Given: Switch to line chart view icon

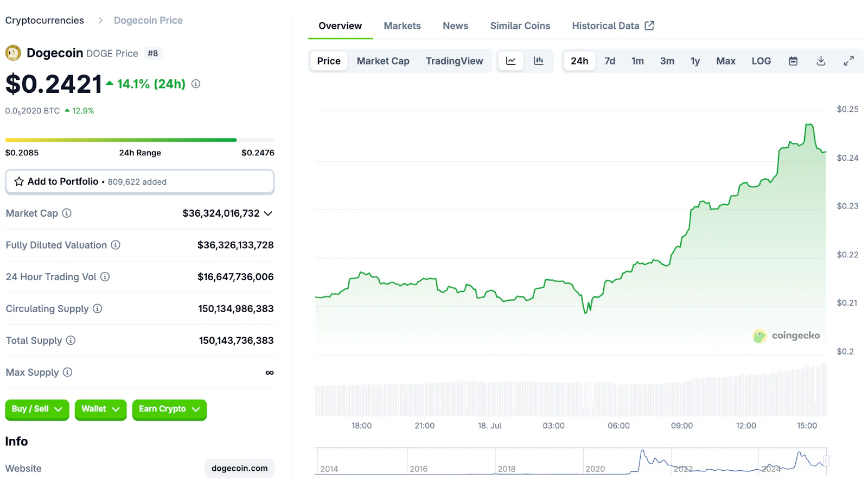Looking at the screenshot, I should pyautogui.click(x=510, y=61).
